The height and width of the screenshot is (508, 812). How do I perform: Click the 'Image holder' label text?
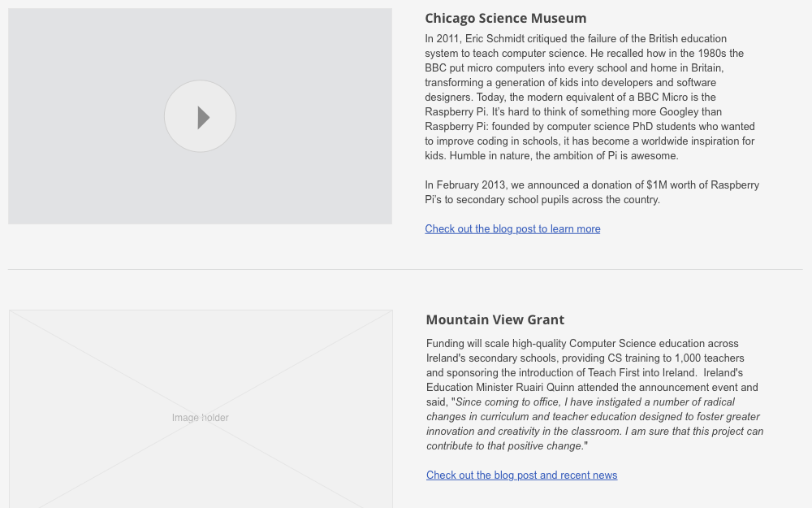(x=200, y=417)
